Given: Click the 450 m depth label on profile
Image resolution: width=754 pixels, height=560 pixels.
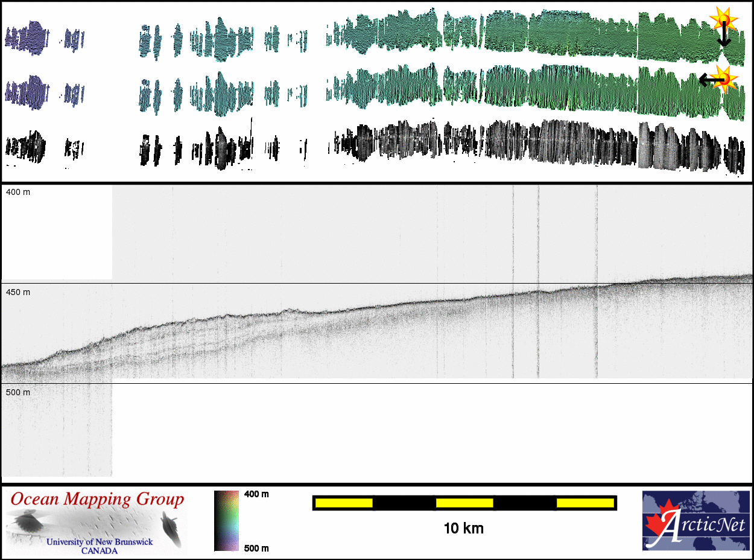Looking at the screenshot, I should [x=18, y=293].
